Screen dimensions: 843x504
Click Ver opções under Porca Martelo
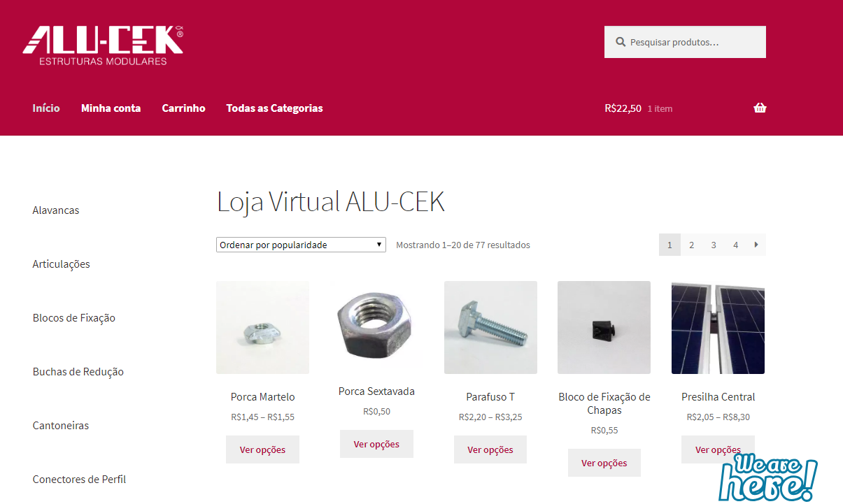tap(262, 449)
